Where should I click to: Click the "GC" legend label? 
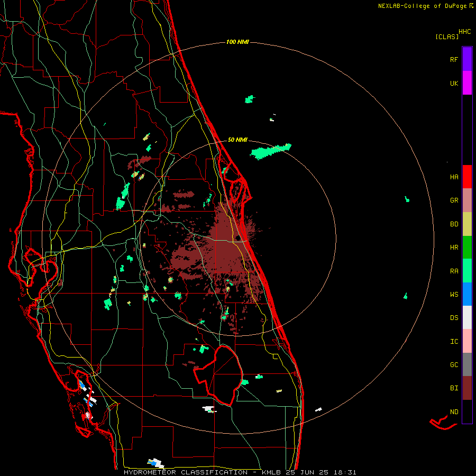[454, 365]
